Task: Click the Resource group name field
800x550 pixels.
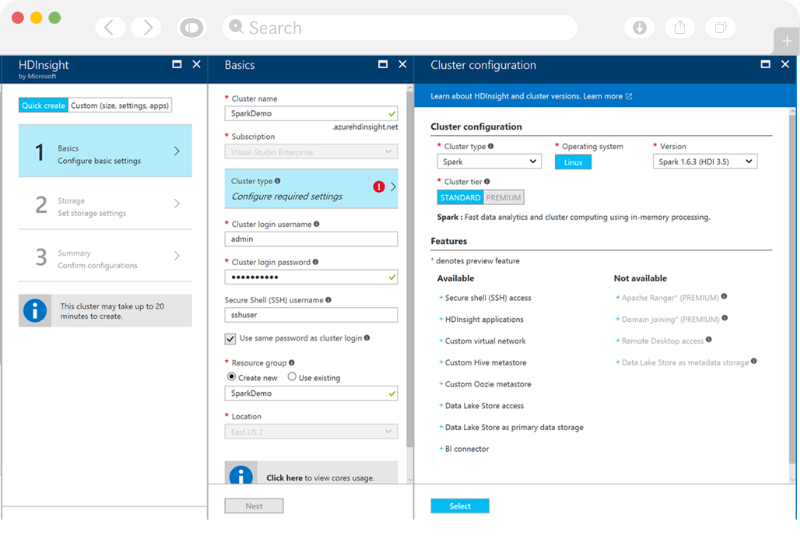Action: point(311,393)
